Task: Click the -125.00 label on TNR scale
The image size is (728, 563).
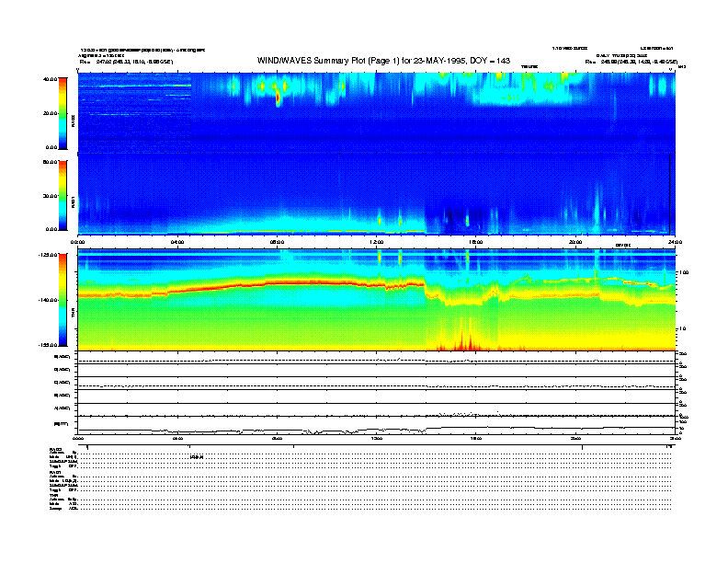Action: 48,255
